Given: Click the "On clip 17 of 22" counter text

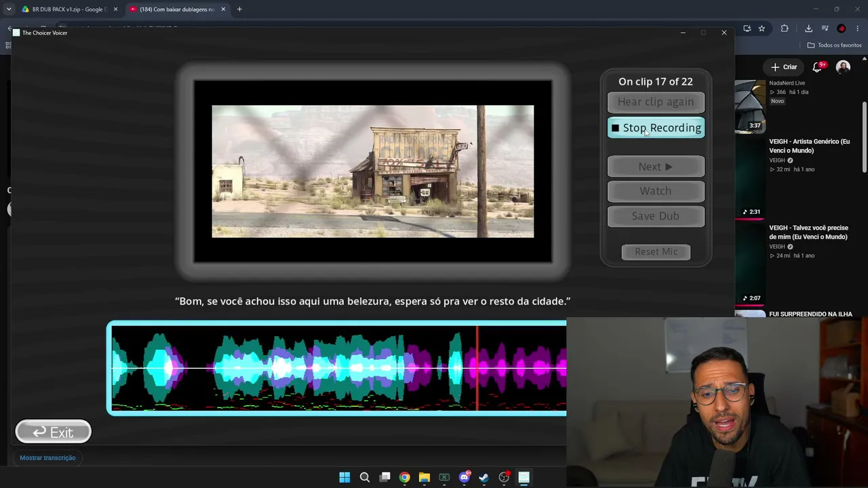Looking at the screenshot, I should 656,81.
